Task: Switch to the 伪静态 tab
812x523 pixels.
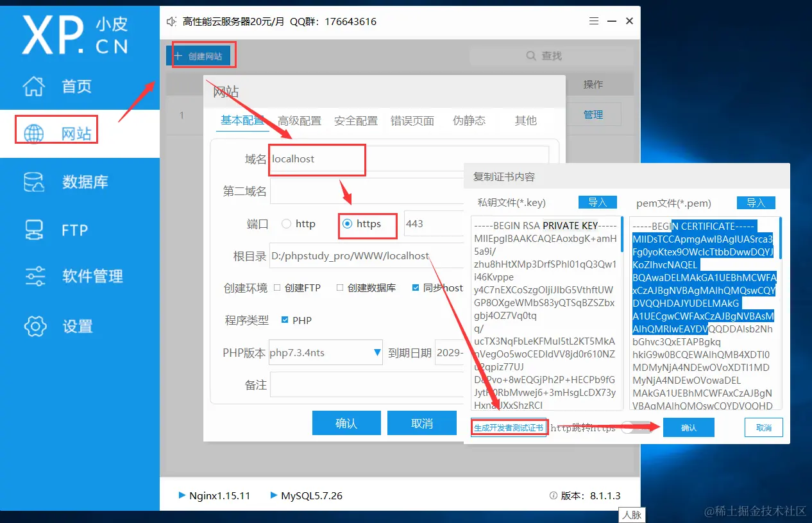Action: pyautogui.click(x=469, y=121)
